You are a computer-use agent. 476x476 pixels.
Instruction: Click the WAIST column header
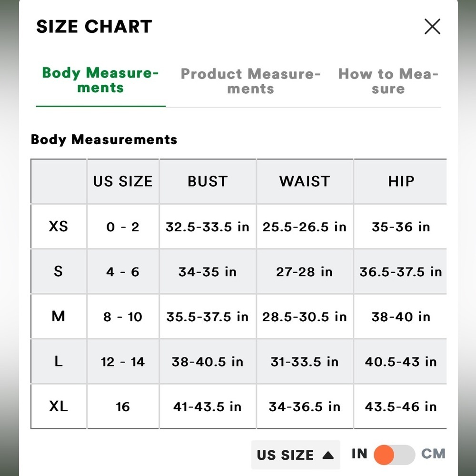pyautogui.click(x=305, y=181)
